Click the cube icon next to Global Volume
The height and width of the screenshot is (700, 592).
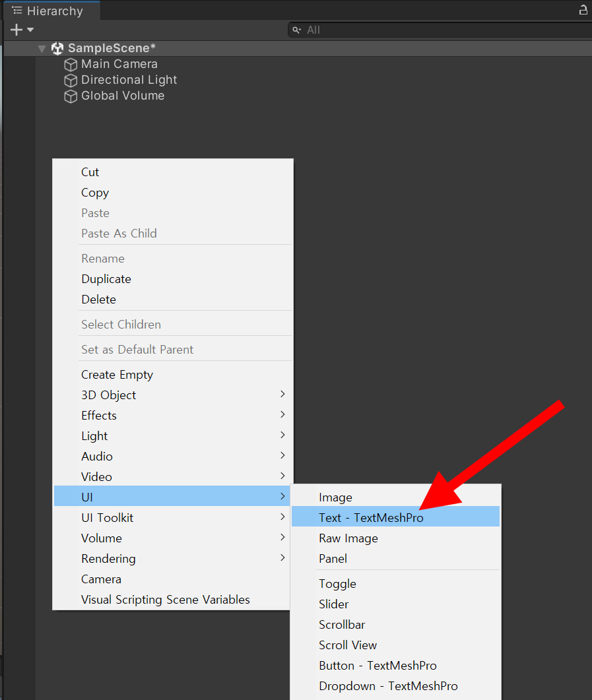click(71, 96)
